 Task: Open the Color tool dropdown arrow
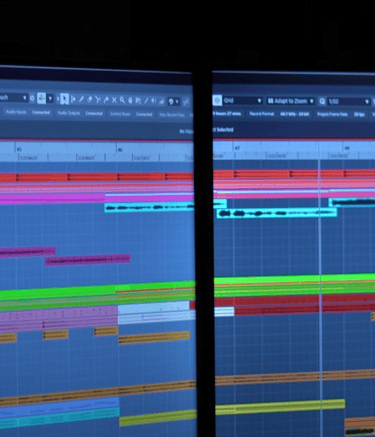point(177,101)
